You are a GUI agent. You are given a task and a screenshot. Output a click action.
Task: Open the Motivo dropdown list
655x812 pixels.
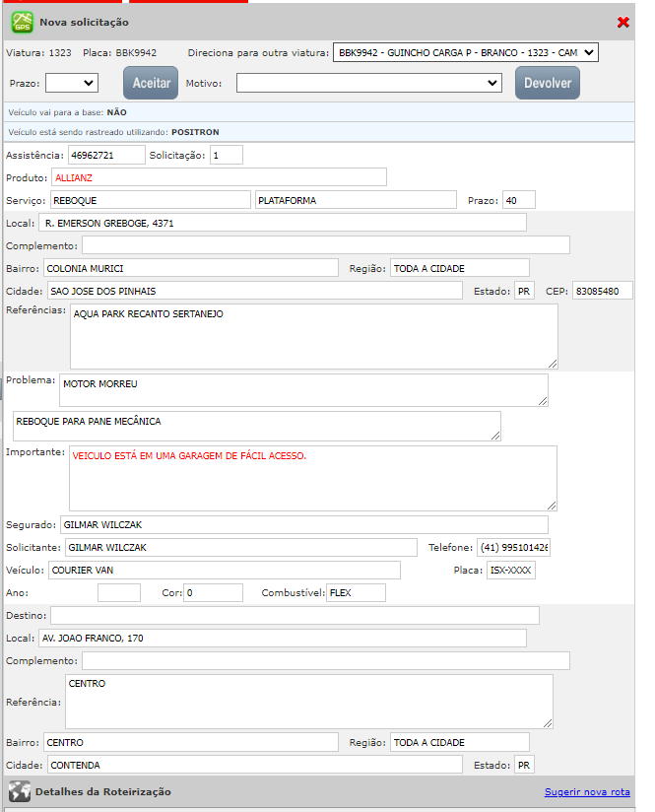pos(368,84)
